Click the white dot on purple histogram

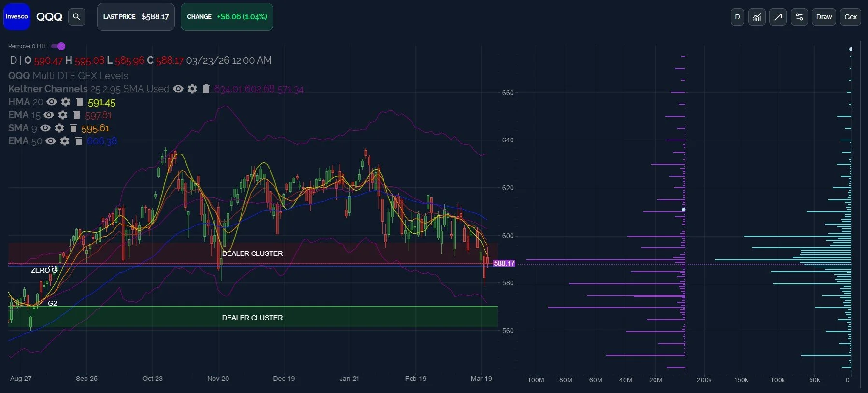(x=683, y=210)
